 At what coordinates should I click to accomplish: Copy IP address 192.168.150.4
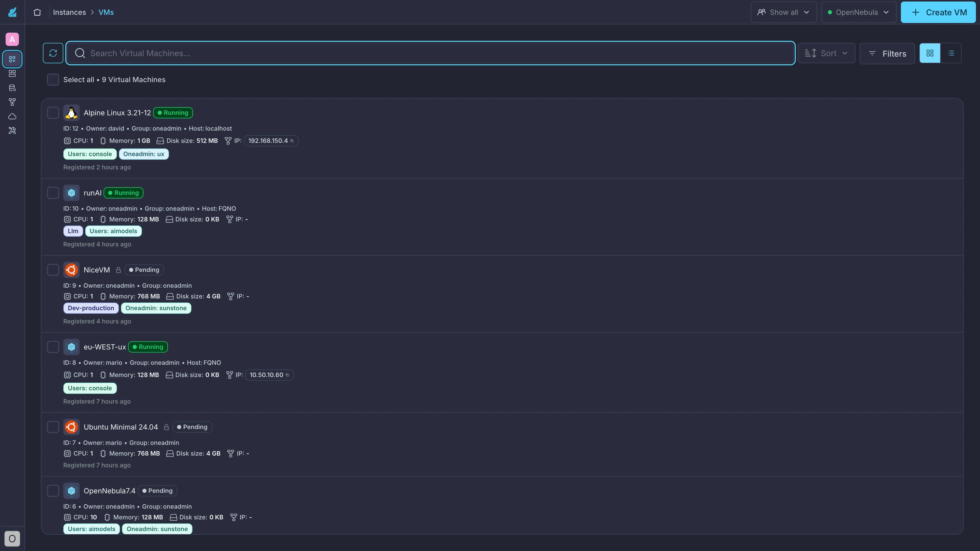coord(292,141)
